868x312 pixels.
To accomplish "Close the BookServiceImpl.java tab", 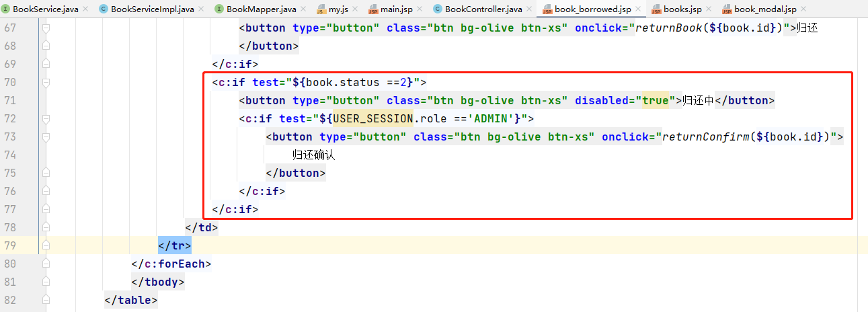I will click(202, 9).
